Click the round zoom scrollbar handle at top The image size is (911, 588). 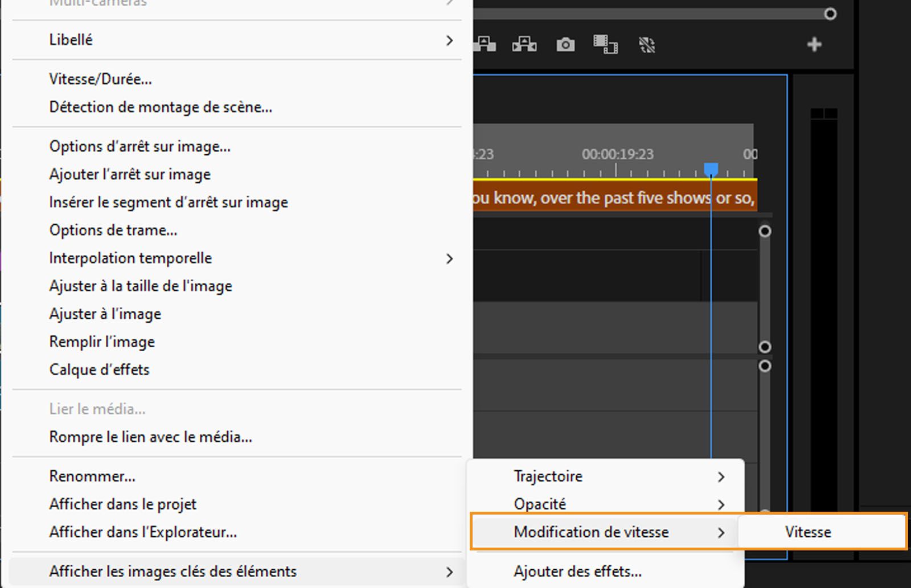(831, 14)
